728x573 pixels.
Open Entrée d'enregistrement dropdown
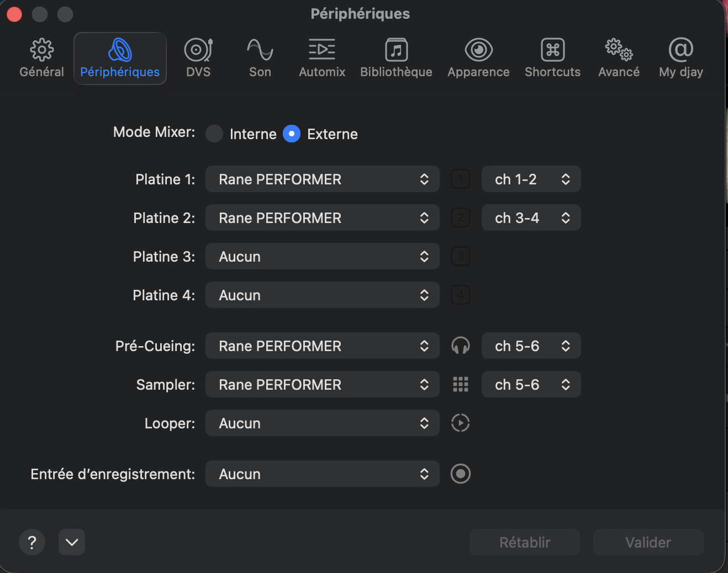(322, 474)
